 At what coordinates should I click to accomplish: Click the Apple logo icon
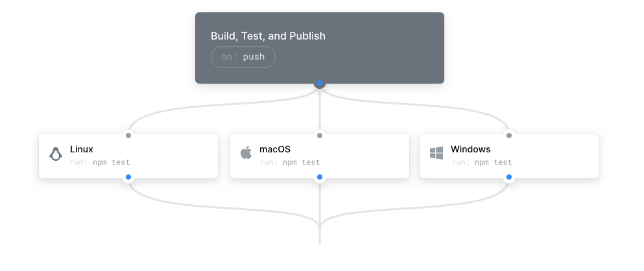[246, 154]
